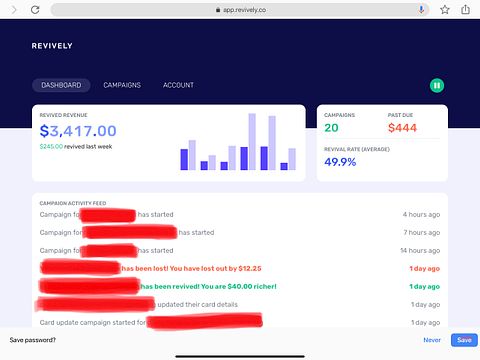Click the Revively logo
The width and height of the screenshot is (480, 360).
[x=52, y=46]
